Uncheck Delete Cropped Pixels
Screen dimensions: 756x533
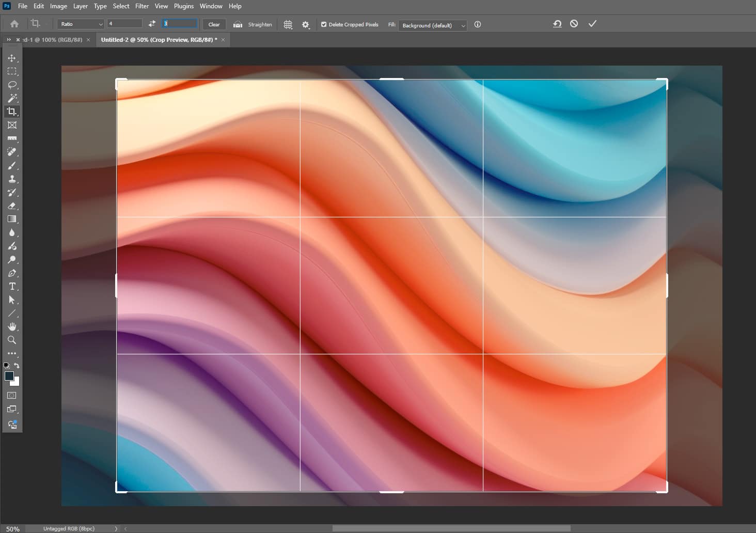coord(324,24)
